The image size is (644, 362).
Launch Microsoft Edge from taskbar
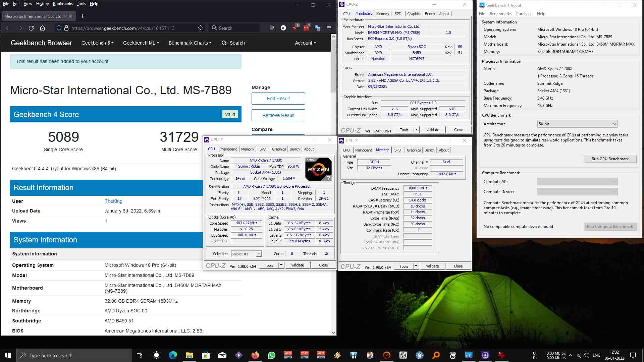pyautogui.click(x=173, y=355)
